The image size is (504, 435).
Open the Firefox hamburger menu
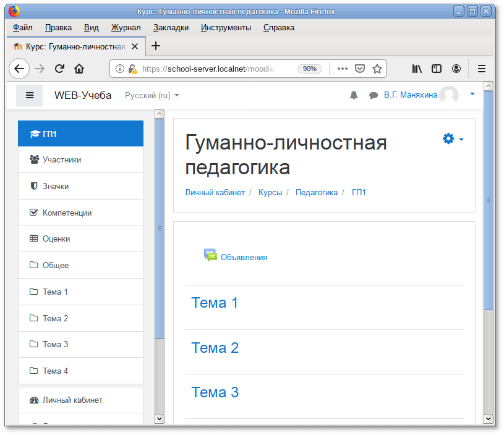[x=482, y=69]
